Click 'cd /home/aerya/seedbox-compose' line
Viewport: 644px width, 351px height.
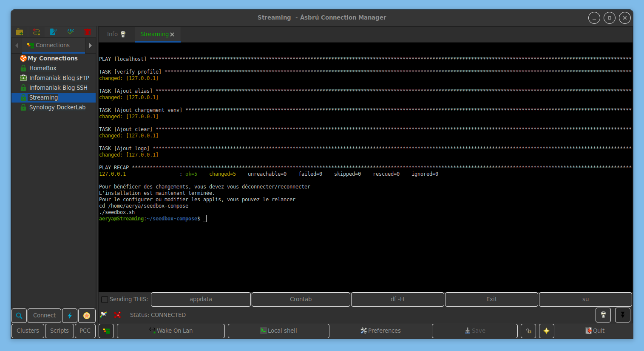(144, 206)
